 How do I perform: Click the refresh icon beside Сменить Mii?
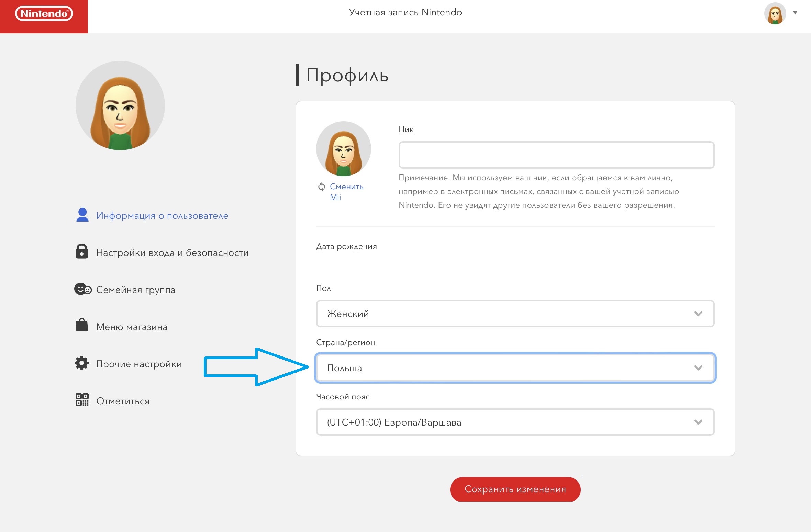321,186
